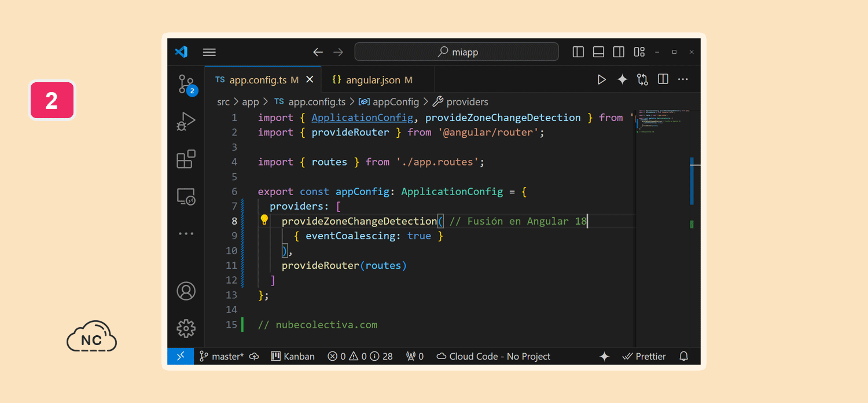Click the sparkle icon in status bar
This screenshot has width=868, height=403.
point(604,357)
